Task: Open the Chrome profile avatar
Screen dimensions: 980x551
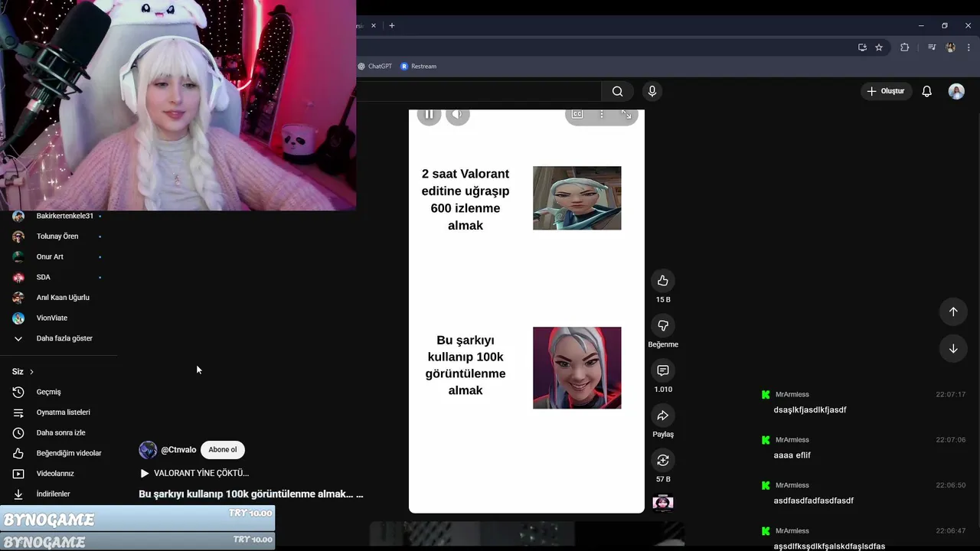Action: tap(951, 47)
